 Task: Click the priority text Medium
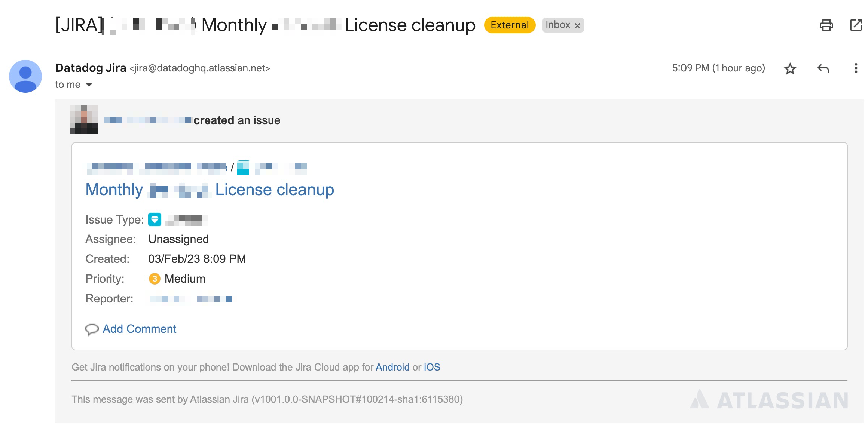tap(185, 279)
